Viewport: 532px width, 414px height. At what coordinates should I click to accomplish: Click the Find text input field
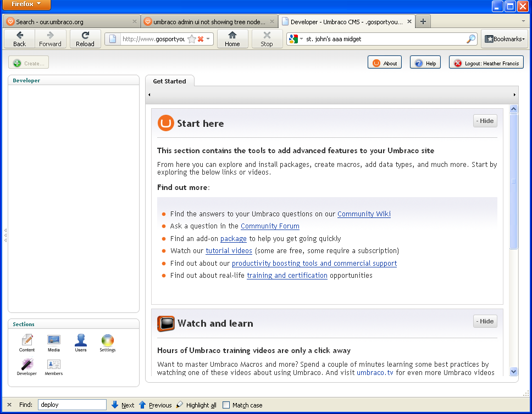coord(72,405)
